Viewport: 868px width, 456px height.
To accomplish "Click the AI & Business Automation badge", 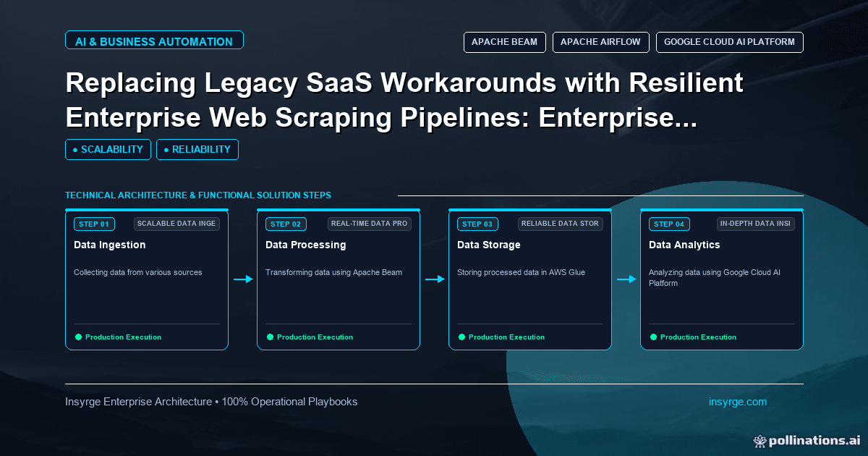I will 154,41.
